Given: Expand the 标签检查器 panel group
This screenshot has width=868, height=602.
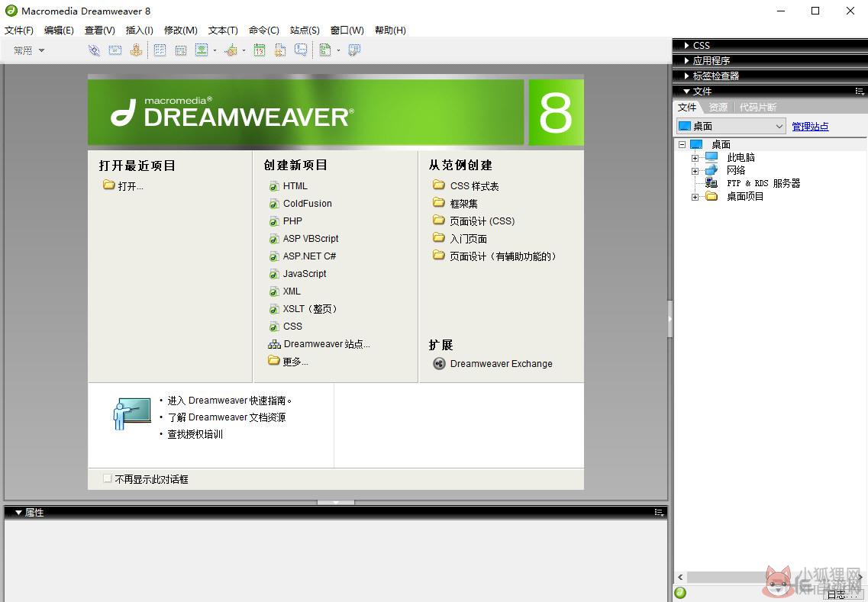Looking at the screenshot, I should pos(687,76).
